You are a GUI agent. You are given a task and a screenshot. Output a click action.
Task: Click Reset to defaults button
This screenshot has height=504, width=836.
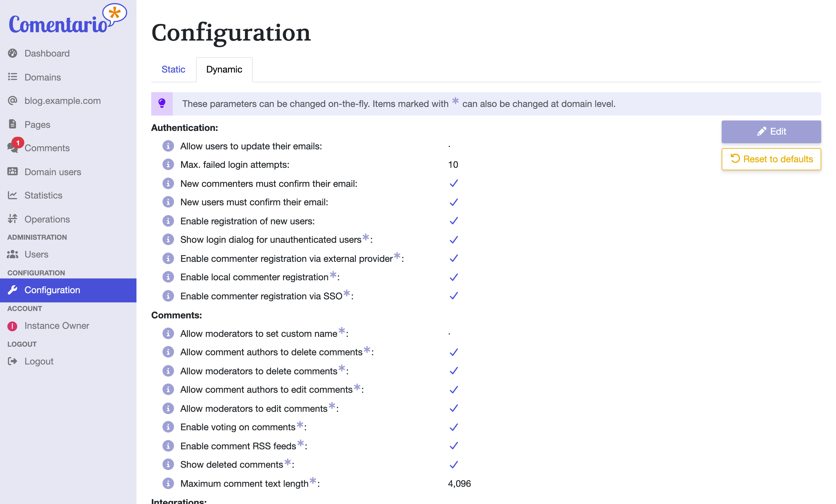coord(771,159)
